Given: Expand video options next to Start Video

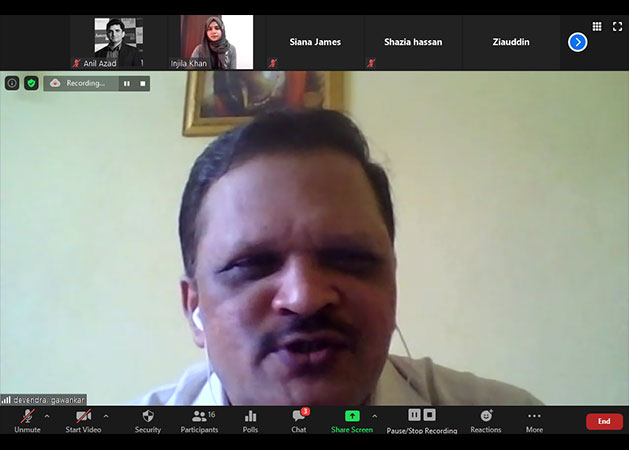Looking at the screenshot, I should 106,415.
